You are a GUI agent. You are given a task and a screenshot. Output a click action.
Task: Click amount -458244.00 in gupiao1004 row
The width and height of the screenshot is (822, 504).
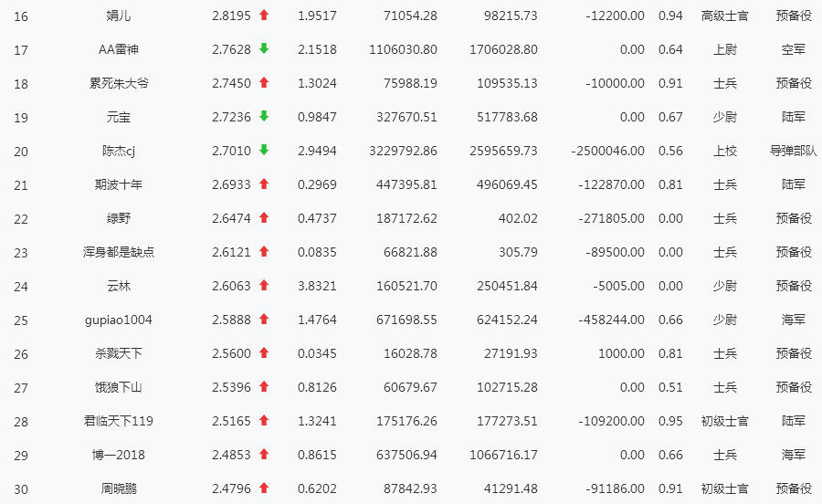point(611,320)
